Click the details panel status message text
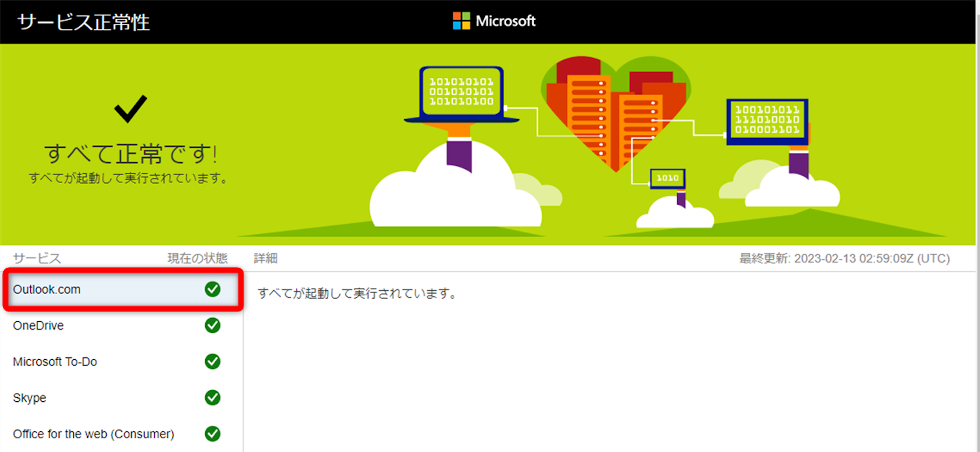The width and height of the screenshot is (980, 452). pyautogui.click(x=358, y=293)
